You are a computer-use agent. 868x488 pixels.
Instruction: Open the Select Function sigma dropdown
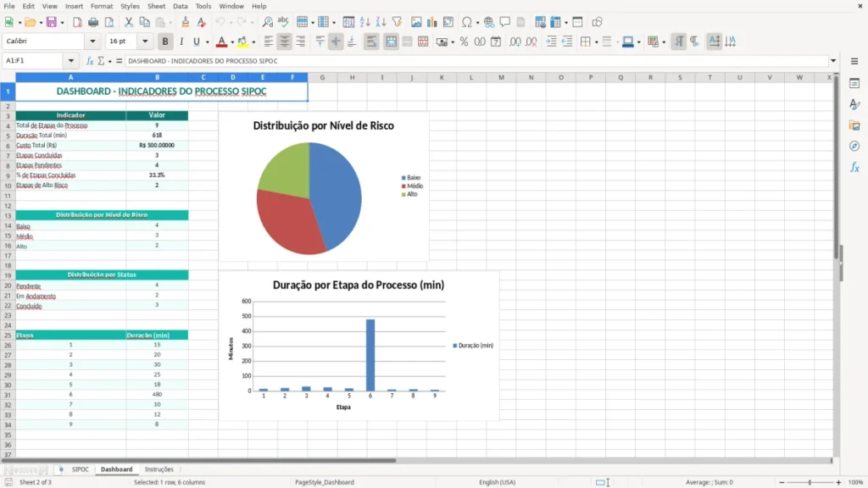click(x=109, y=61)
